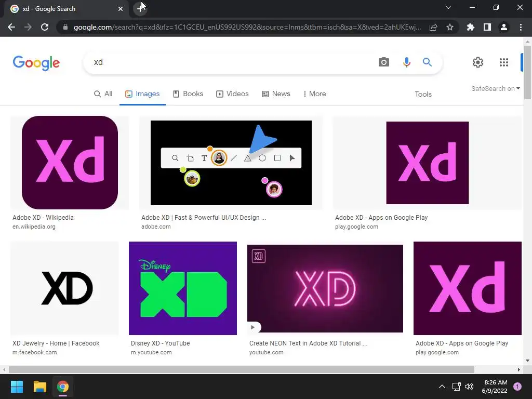The image size is (532, 399).
Task: Click the Google logo
Action: point(36,63)
